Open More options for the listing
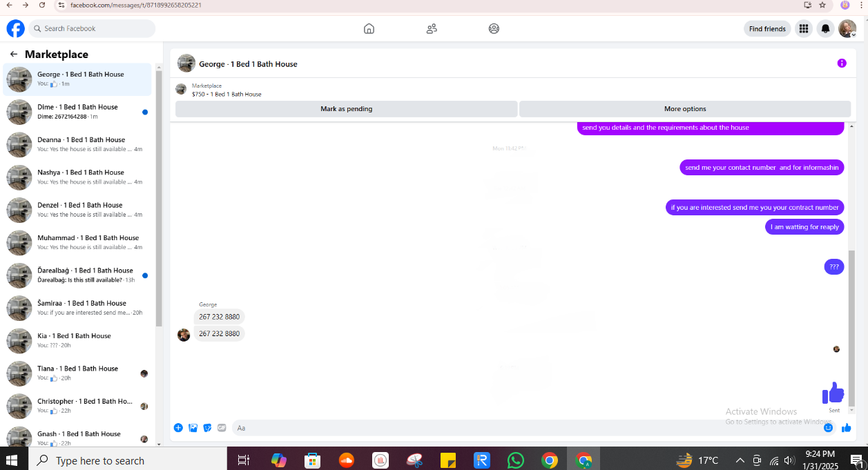The image size is (868, 470). [x=685, y=109]
